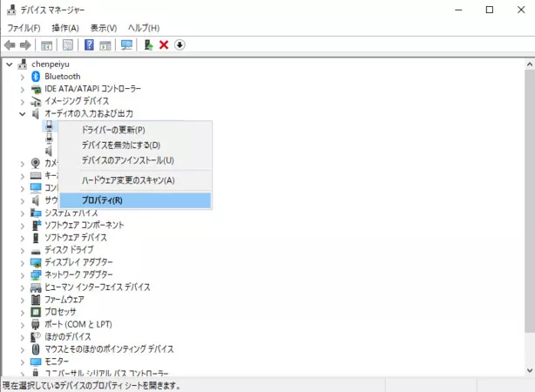
Task: Expand プロセッサ category
Action: [23, 312]
